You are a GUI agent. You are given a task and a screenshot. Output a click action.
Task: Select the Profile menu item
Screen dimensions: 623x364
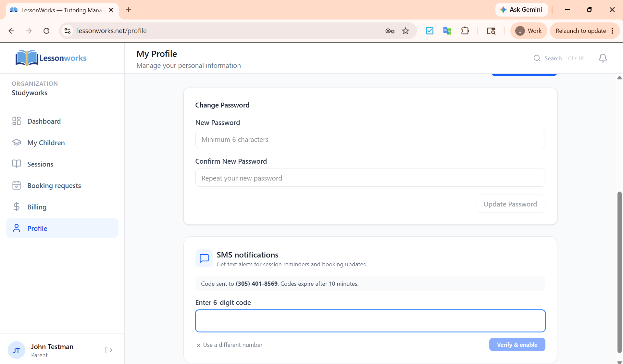coord(62,228)
